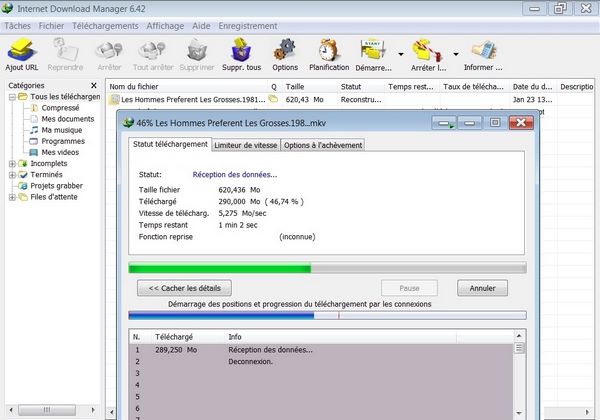
Task: Sort by Taille column header
Action: [x=310, y=87]
